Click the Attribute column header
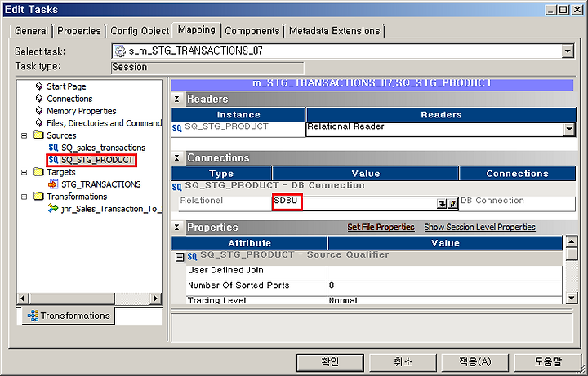Screen dimensions: 588x376 pos(249,243)
